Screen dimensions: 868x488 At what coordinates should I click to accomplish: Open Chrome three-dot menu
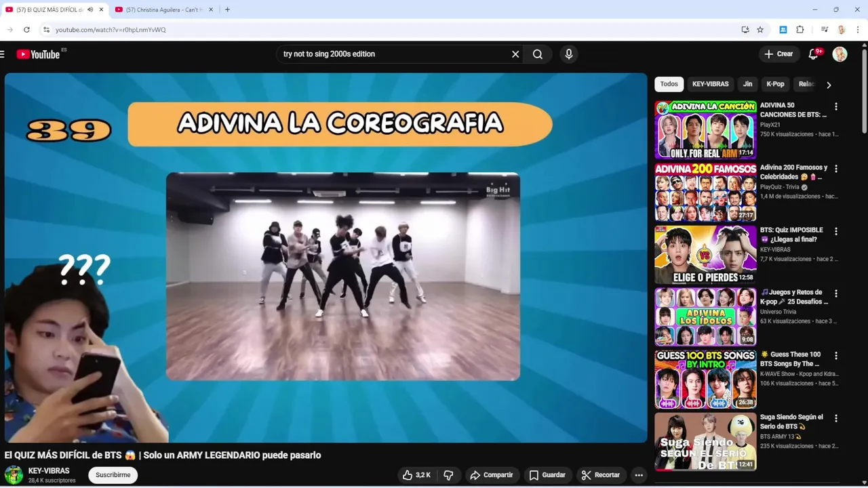(859, 30)
